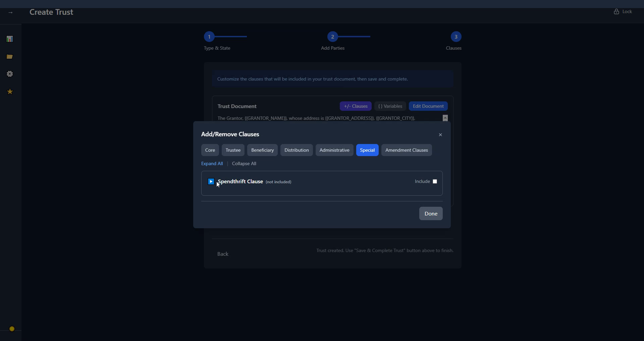
Task: Switch to the Administrative clauses tab
Action: point(334,150)
